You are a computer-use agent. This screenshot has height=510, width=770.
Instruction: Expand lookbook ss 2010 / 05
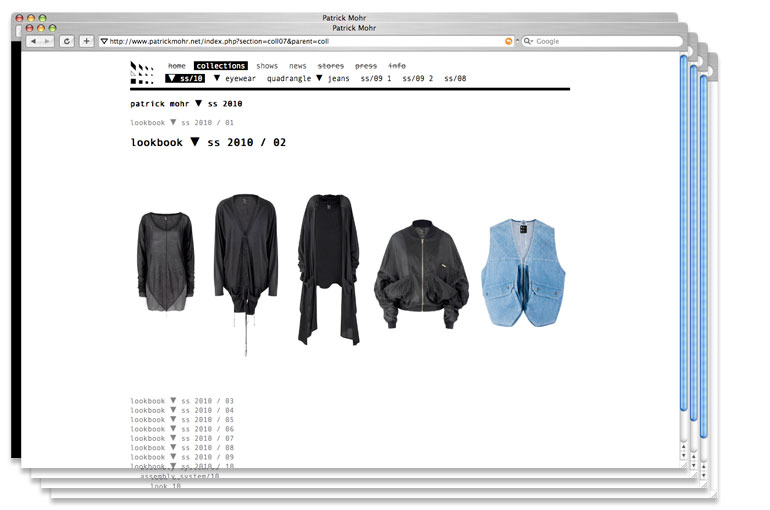pos(182,419)
